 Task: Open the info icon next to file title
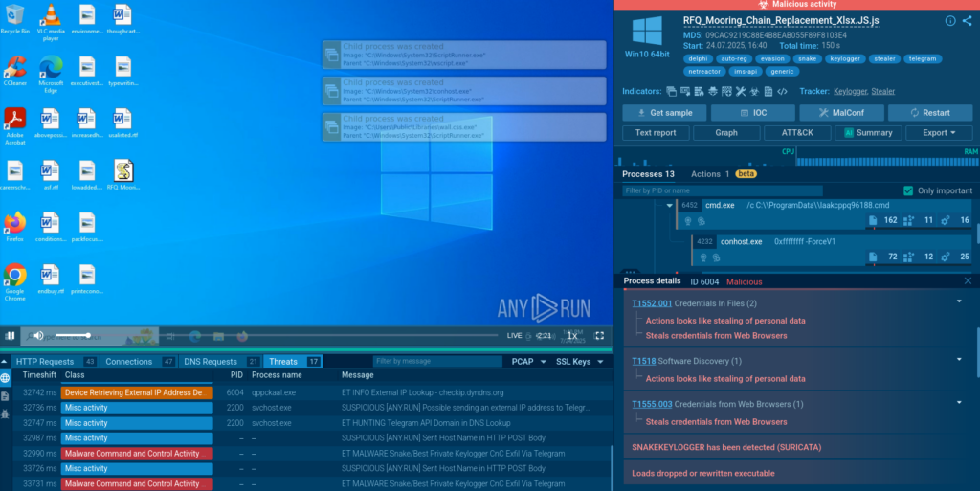[x=949, y=21]
